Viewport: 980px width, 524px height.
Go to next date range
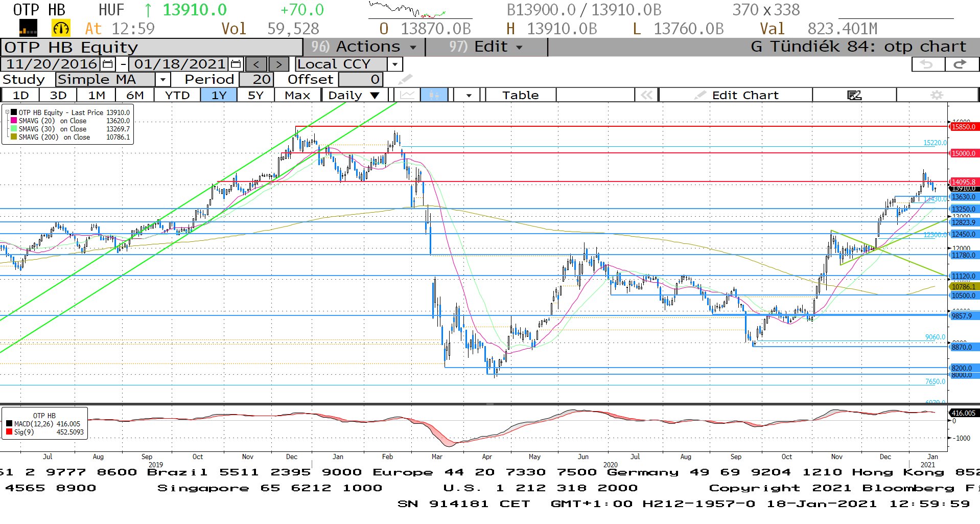click(278, 64)
